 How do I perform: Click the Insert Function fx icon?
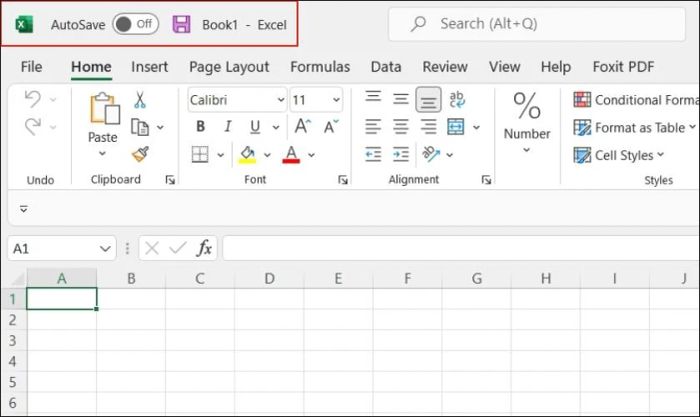pyautogui.click(x=203, y=248)
